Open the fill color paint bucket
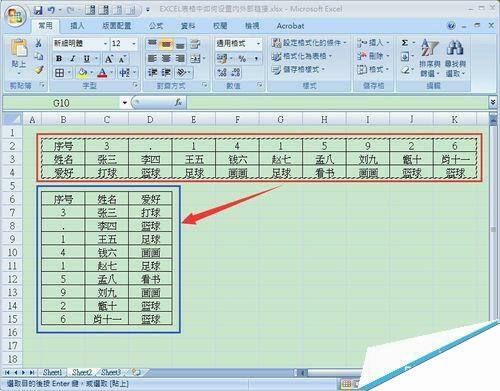 click(82, 72)
